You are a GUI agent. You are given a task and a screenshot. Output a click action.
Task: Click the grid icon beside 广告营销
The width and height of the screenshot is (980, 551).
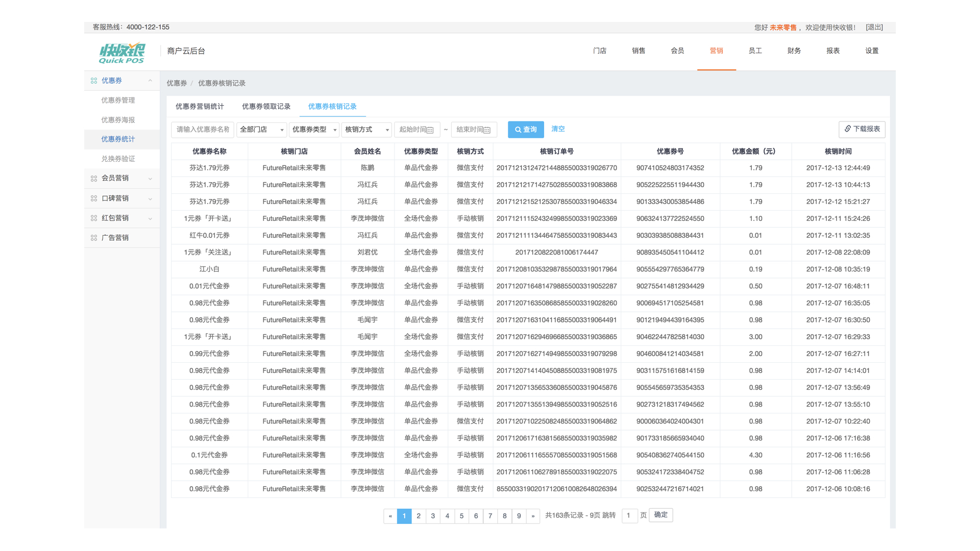pos(94,238)
